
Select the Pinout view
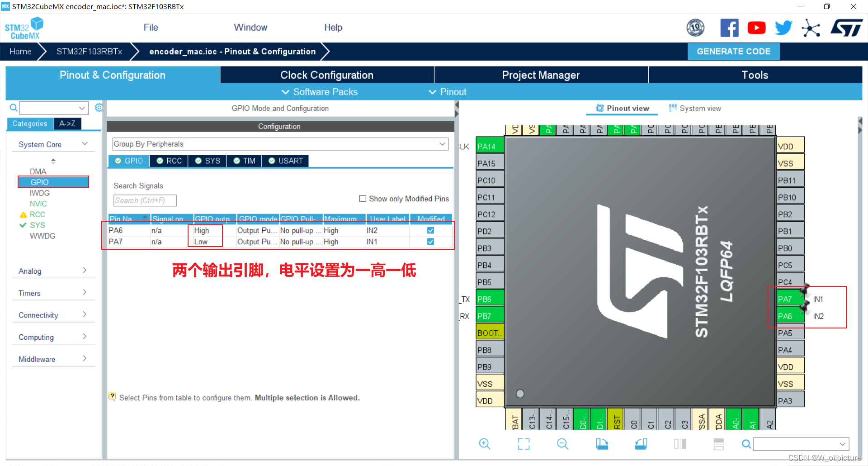pos(623,108)
